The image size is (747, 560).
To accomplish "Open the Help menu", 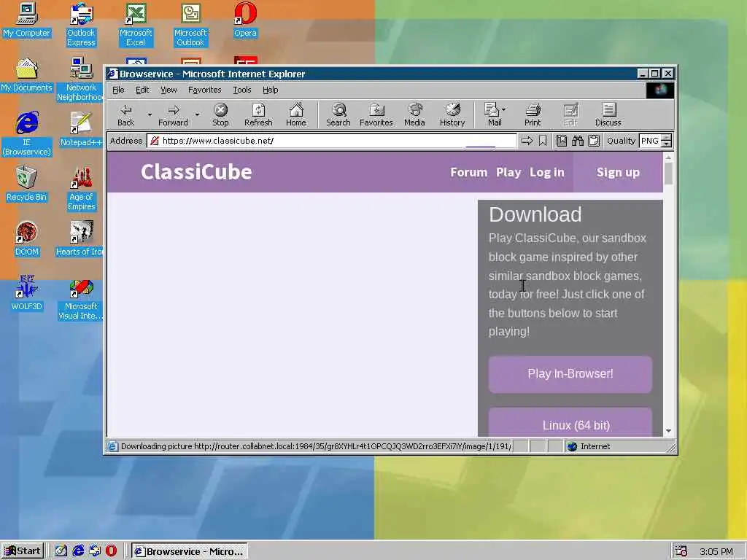I will point(270,90).
